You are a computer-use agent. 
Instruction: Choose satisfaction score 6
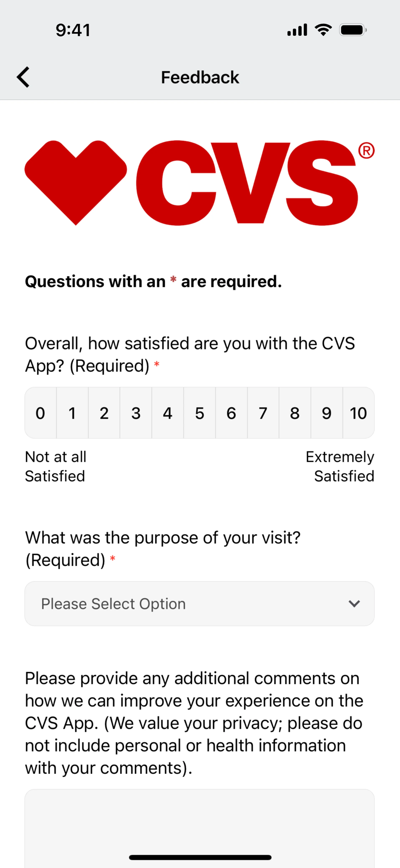[x=231, y=413]
